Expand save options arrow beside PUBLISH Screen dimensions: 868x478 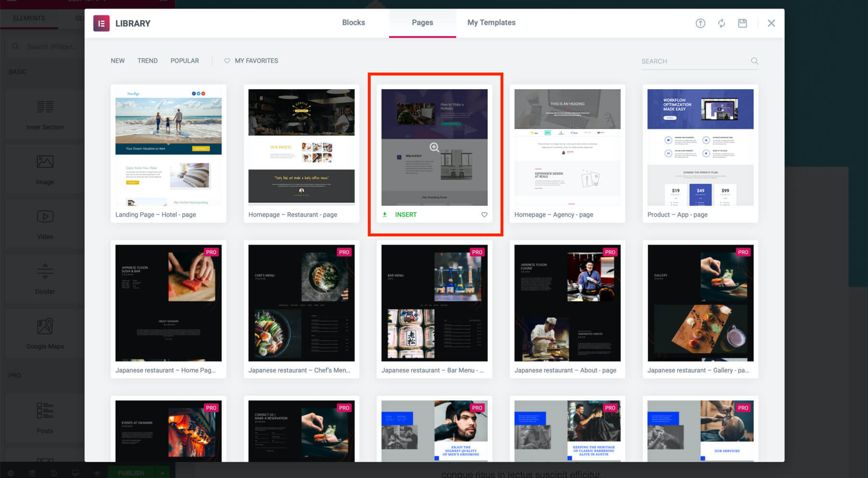pos(163,473)
